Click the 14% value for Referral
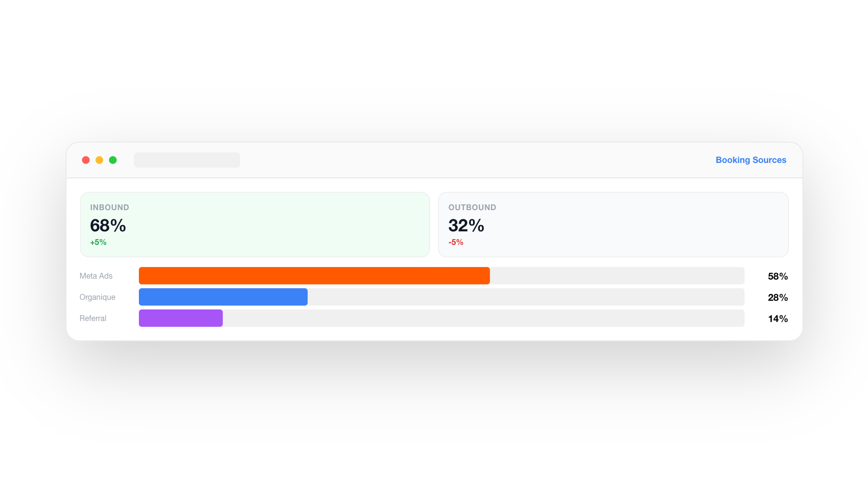Screen dimensions: 868x482 (777, 318)
